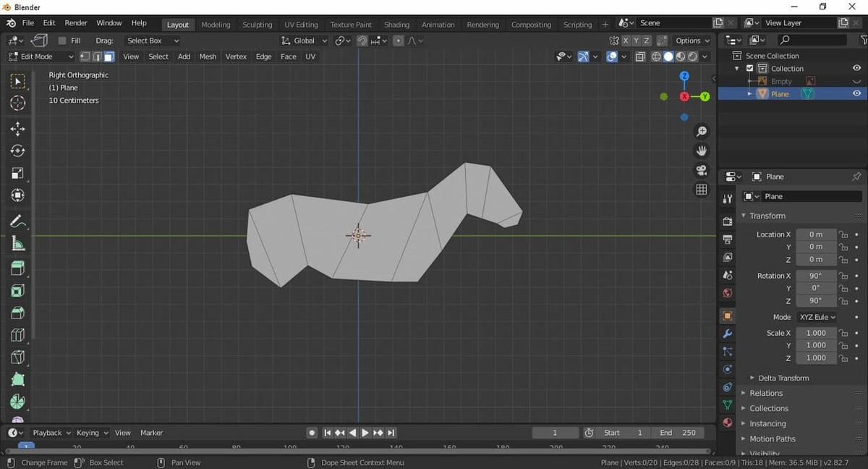Click the Marker menu in timeline
Screen dimensions: 868x469
151,433
